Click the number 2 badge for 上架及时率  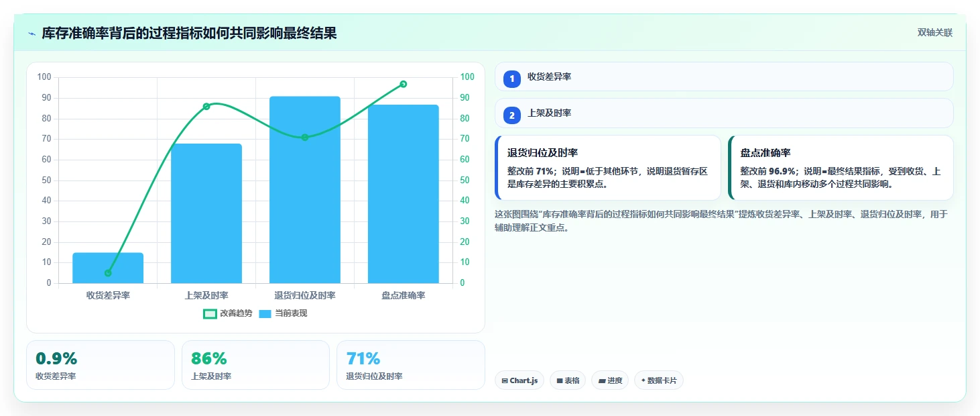click(512, 115)
